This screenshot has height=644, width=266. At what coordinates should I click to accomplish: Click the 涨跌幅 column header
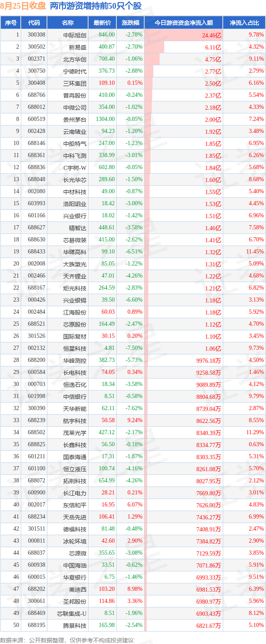coord(130,23)
